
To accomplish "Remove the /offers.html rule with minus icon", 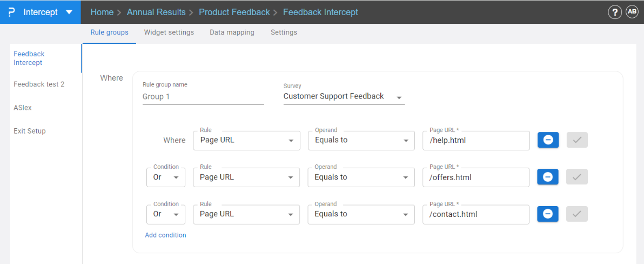I will 548,177.
